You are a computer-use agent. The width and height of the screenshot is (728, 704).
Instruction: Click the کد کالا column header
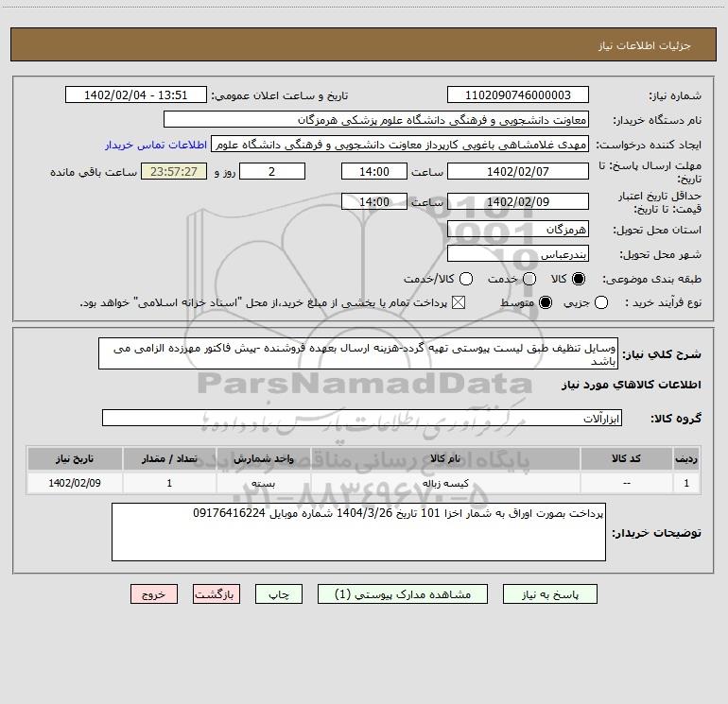point(626,458)
